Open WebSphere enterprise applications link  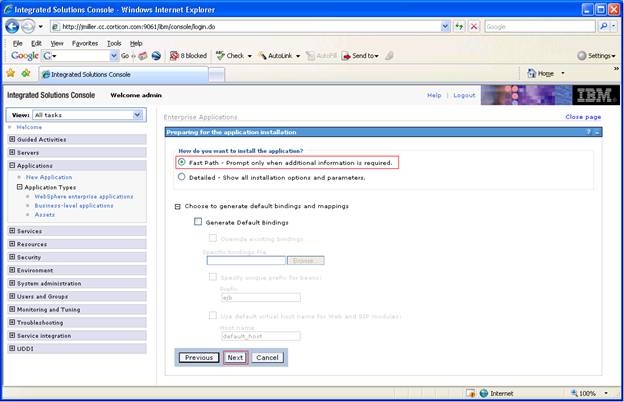tap(84, 196)
